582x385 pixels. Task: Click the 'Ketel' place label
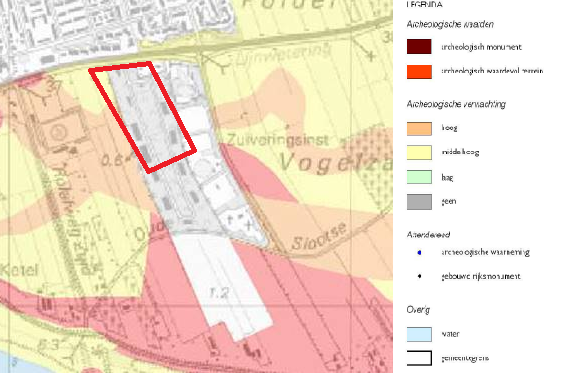tap(19, 270)
